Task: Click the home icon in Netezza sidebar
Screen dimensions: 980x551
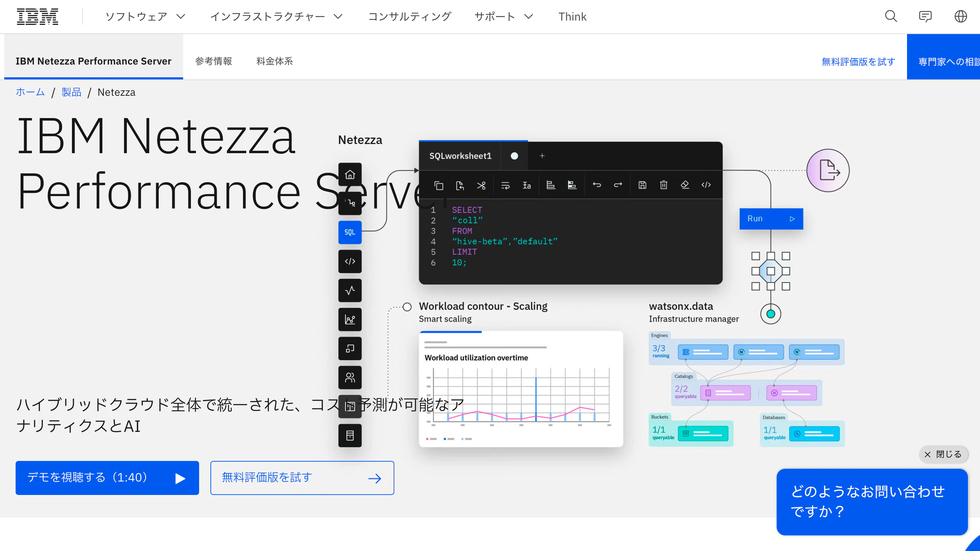Action: click(350, 174)
